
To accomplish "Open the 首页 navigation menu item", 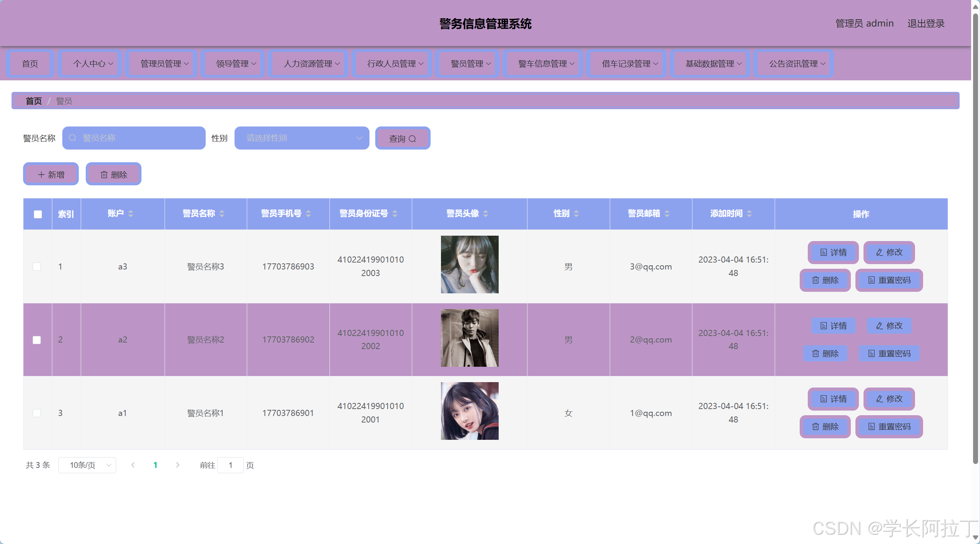I will click(x=30, y=64).
